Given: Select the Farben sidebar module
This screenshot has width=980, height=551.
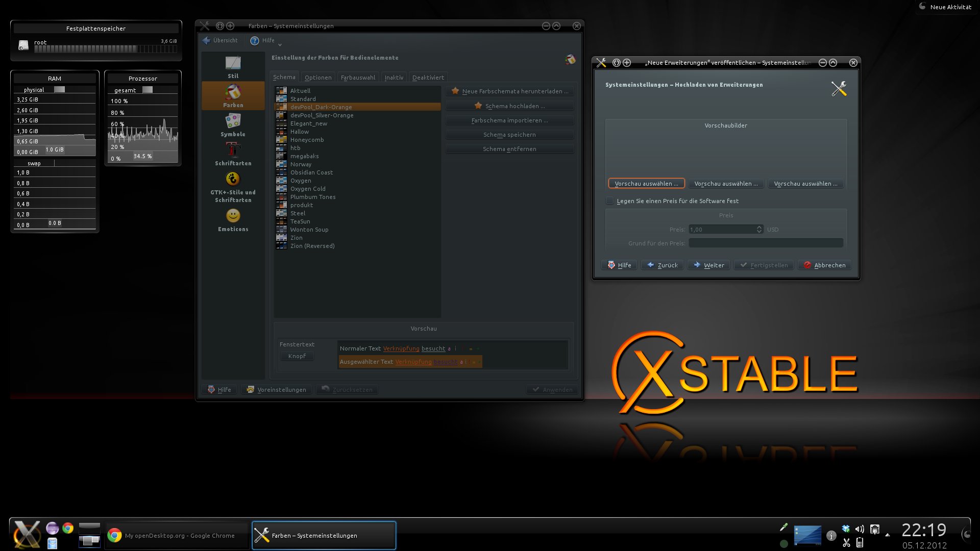Looking at the screenshot, I should [233, 96].
